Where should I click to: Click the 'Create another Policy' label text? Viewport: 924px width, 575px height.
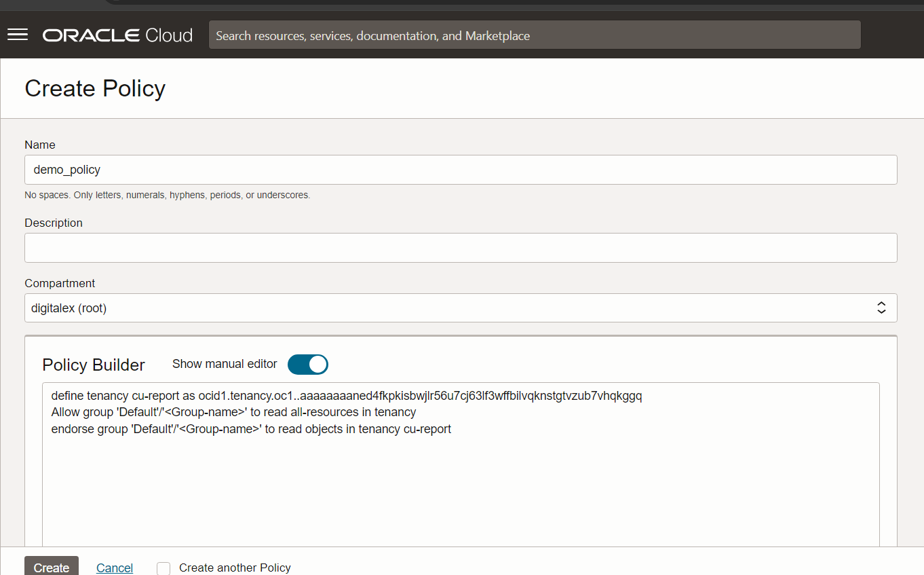[x=235, y=568]
